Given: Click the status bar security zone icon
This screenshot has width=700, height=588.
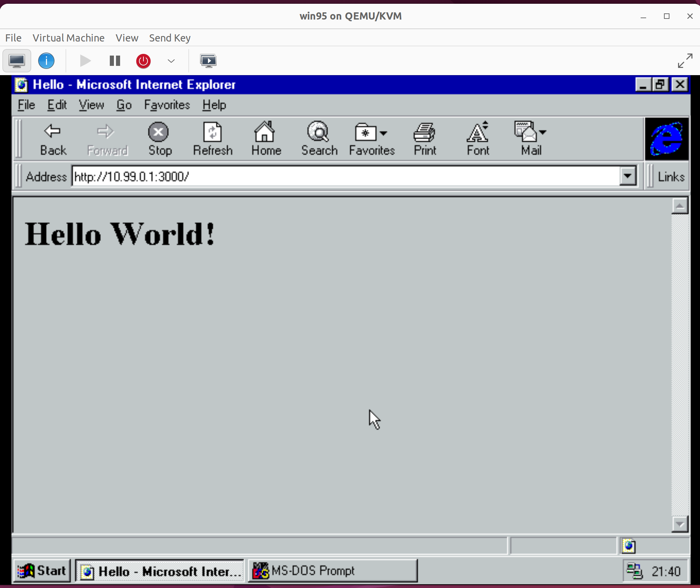Looking at the screenshot, I should (x=629, y=546).
